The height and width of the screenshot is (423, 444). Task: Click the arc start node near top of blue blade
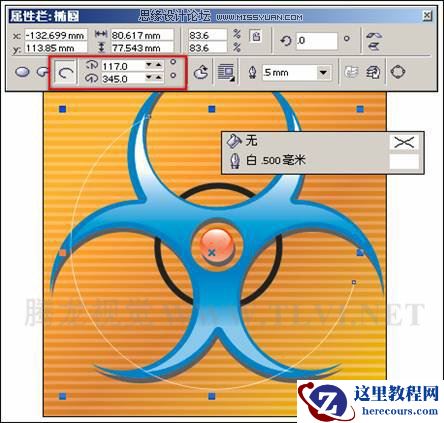point(149,116)
